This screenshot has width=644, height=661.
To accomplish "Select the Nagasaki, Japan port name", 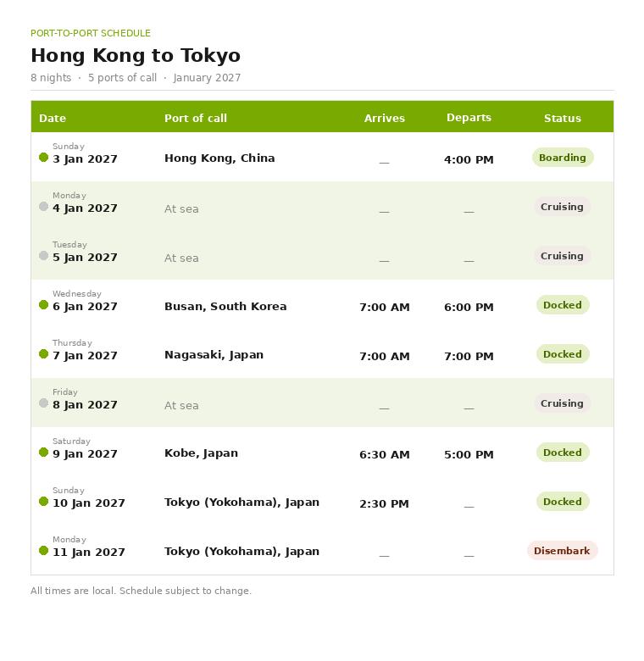I will (214, 355).
